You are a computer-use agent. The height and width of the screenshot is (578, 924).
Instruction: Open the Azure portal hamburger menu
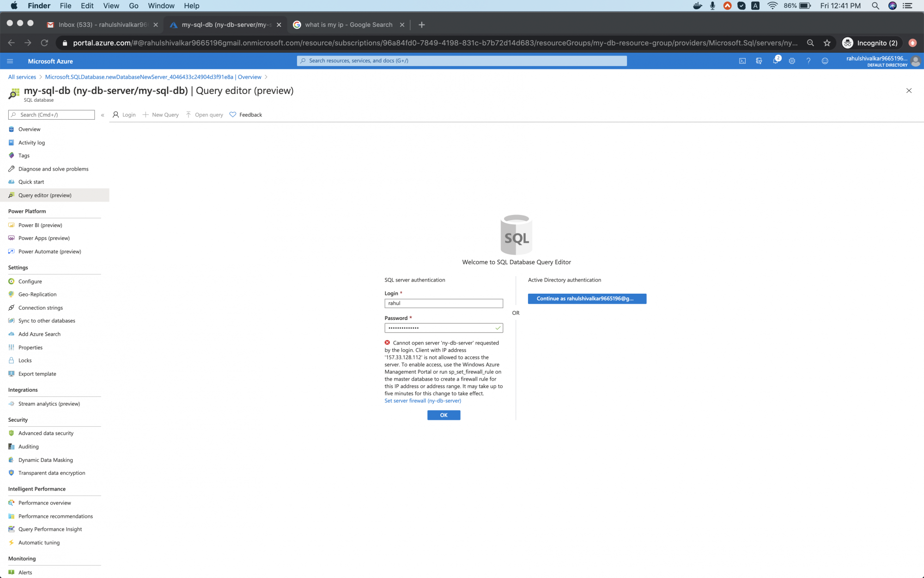coord(10,61)
